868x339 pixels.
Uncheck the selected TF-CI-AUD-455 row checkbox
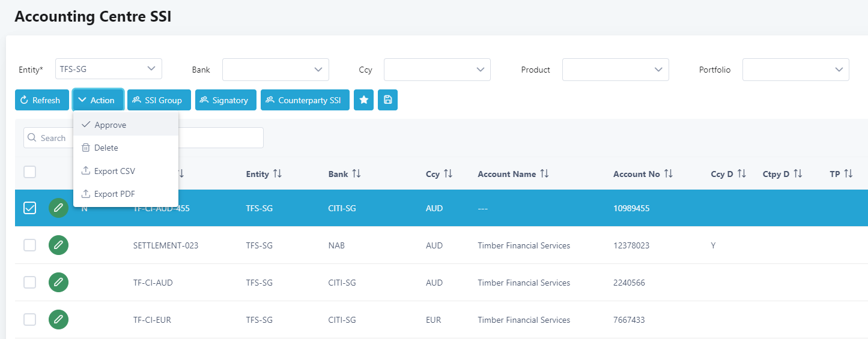[x=29, y=208]
